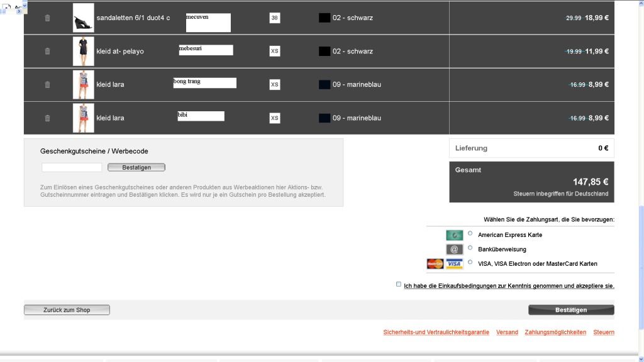Click the schwarz color swatch for sandaletten
The width and height of the screenshot is (644, 362).
(x=325, y=18)
